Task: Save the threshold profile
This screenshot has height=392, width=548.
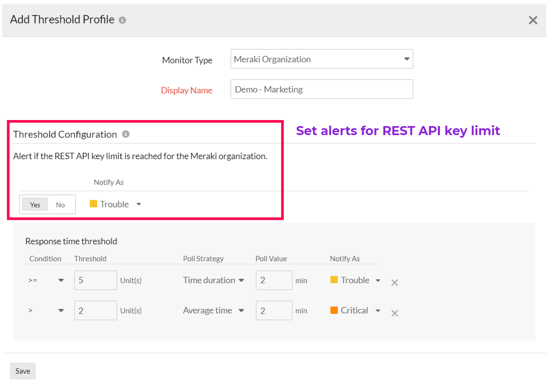Action: [23, 371]
